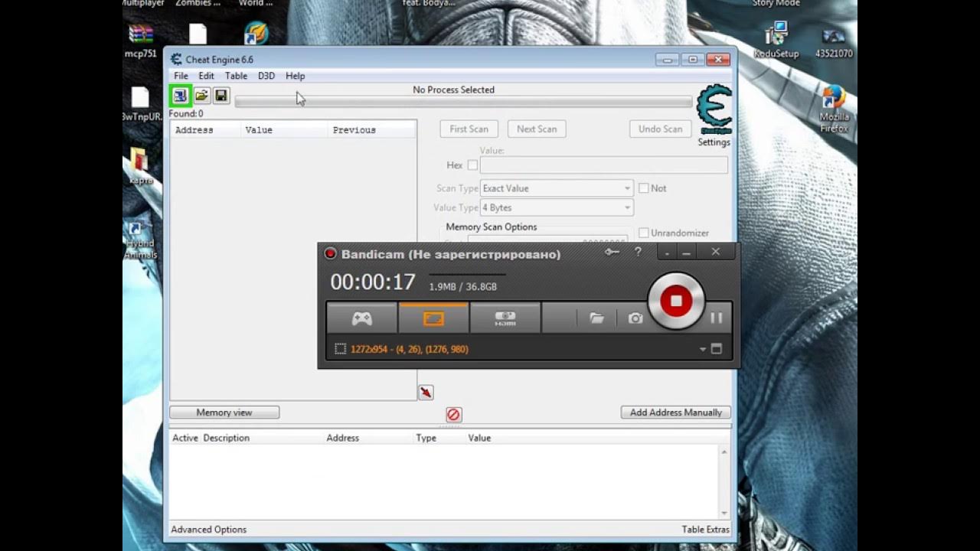Open the BwTnpUR desktop file icon
The height and width of the screenshot is (551, 980).
click(141, 104)
